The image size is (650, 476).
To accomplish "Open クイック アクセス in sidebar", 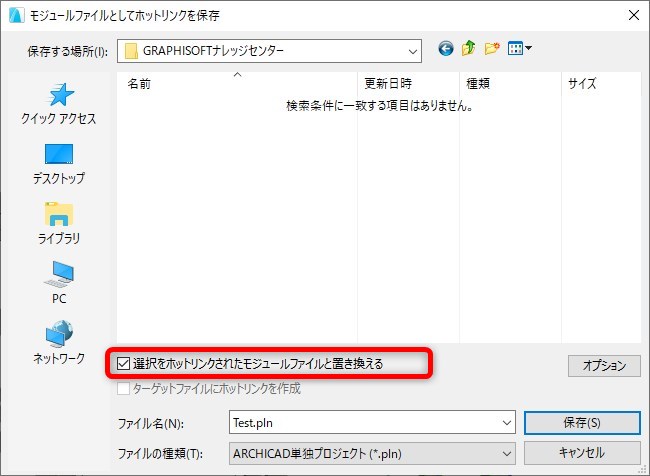I will coord(59,104).
